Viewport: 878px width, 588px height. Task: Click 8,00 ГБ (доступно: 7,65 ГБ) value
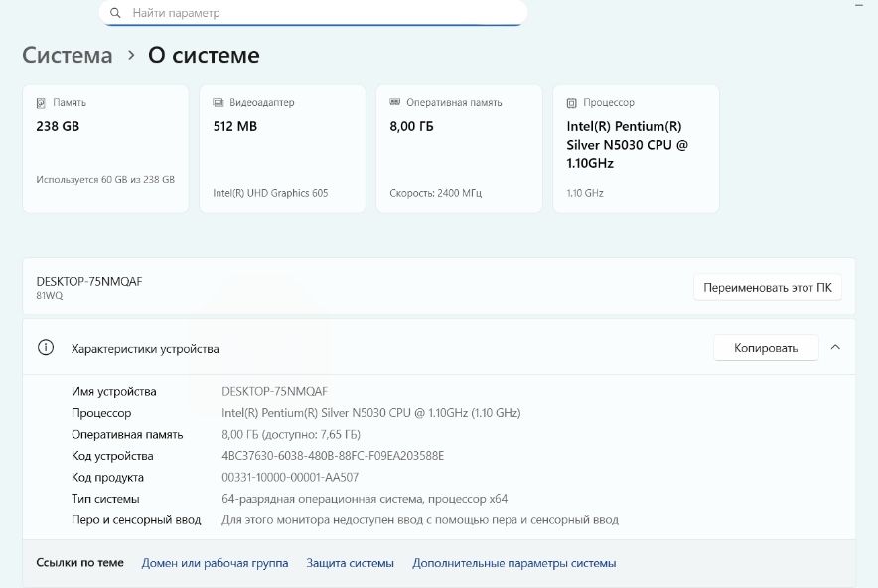point(291,435)
